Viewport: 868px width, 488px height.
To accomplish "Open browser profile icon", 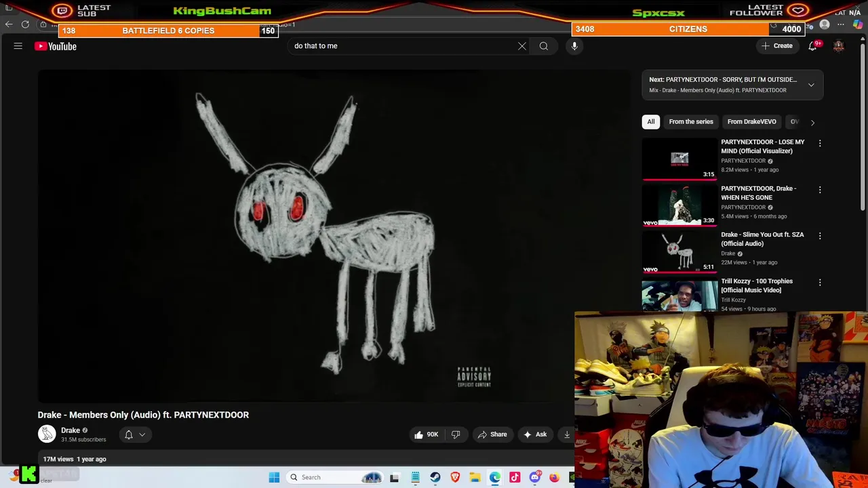I will tap(825, 25).
